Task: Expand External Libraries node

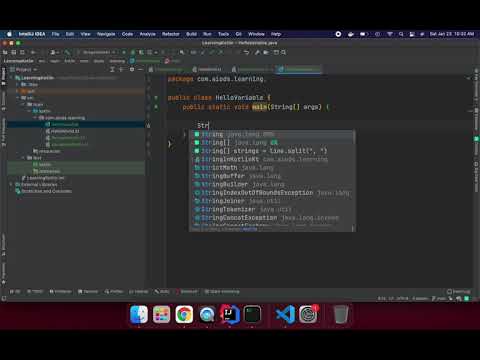Action: (x=12, y=184)
